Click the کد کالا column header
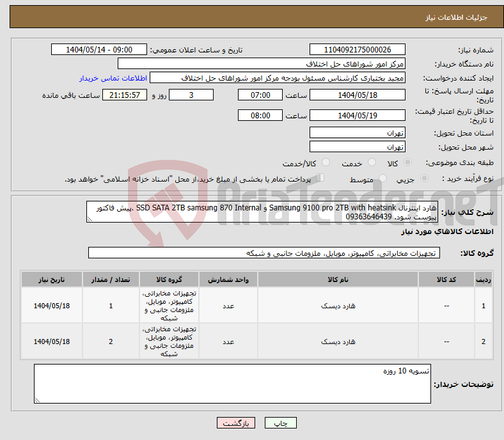Viewport: 504px width, 440px height. pyautogui.click(x=446, y=279)
